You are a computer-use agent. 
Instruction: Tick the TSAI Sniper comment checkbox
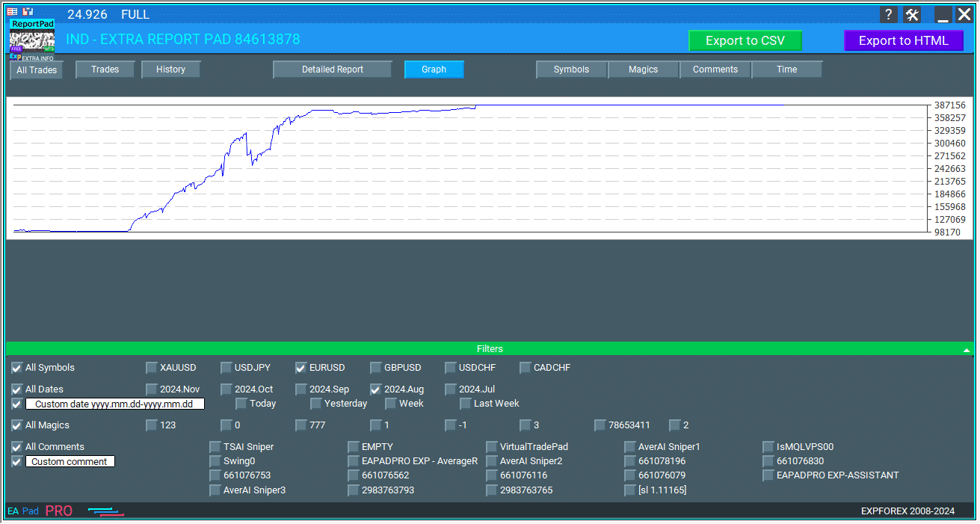215,447
